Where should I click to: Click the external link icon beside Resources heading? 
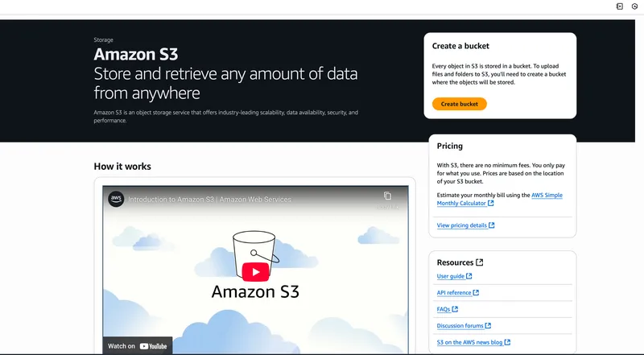click(480, 262)
